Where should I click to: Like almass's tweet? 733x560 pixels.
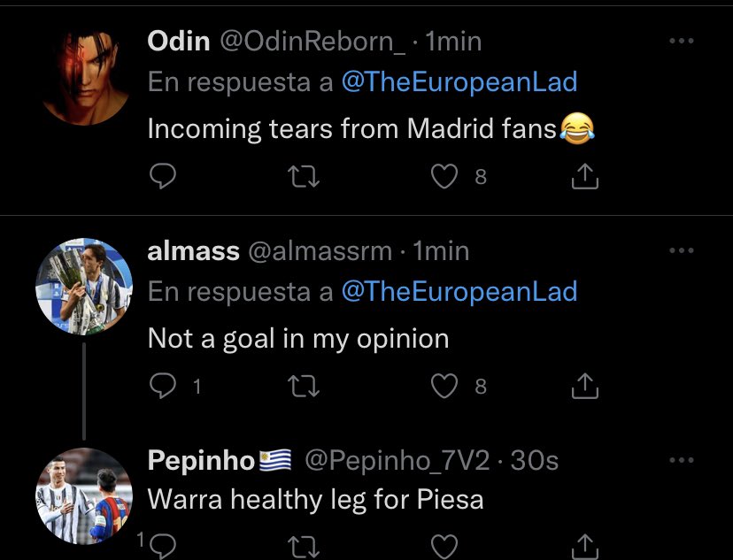[444, 387]
